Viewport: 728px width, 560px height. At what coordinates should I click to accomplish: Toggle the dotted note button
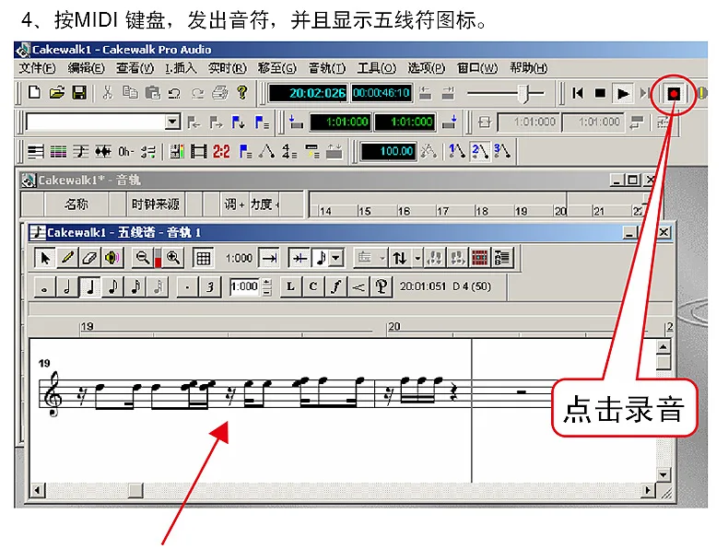point(187,287)
